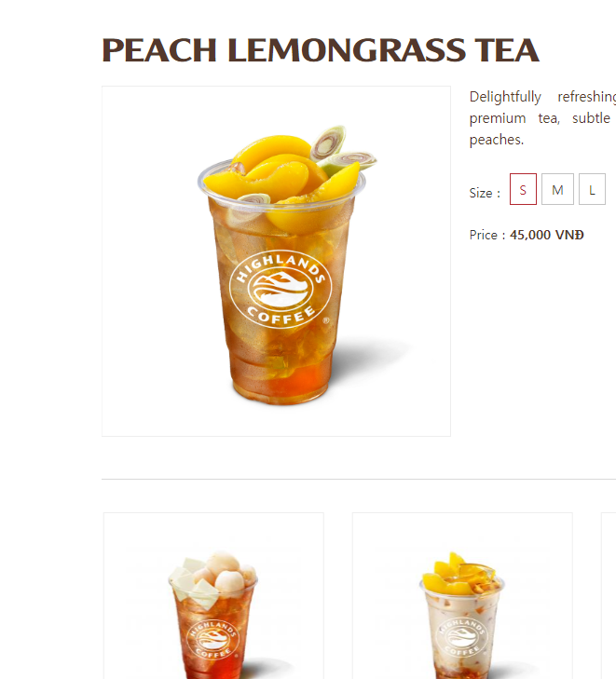Click the 45,000 VNĐ price value

pyautogui.click(x=547, y=235)
